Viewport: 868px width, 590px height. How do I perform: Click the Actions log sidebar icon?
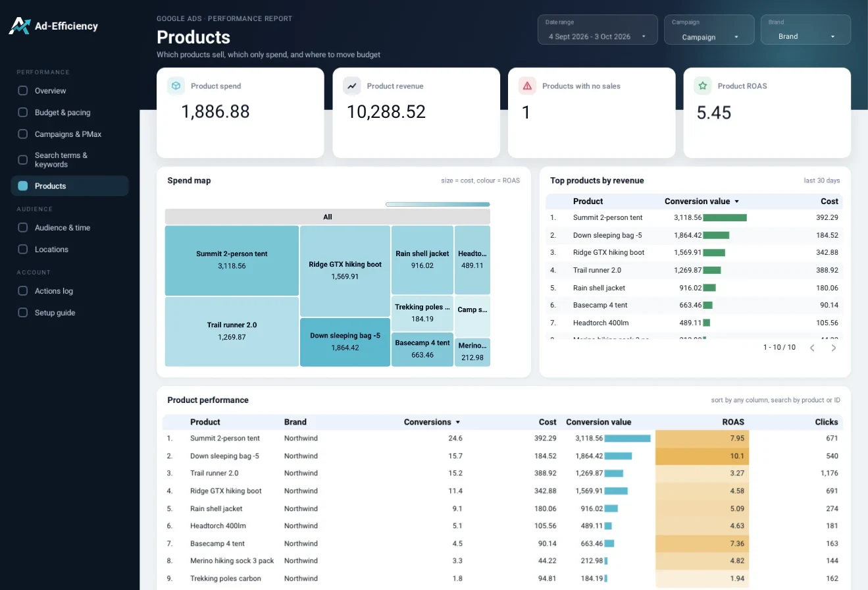point(23,291)
